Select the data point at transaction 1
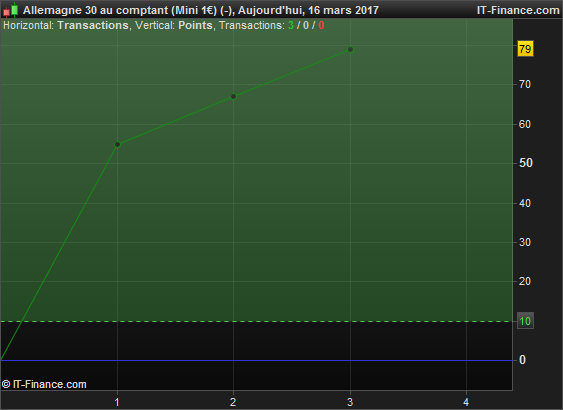The image size is (563, 410). [117, 145]
